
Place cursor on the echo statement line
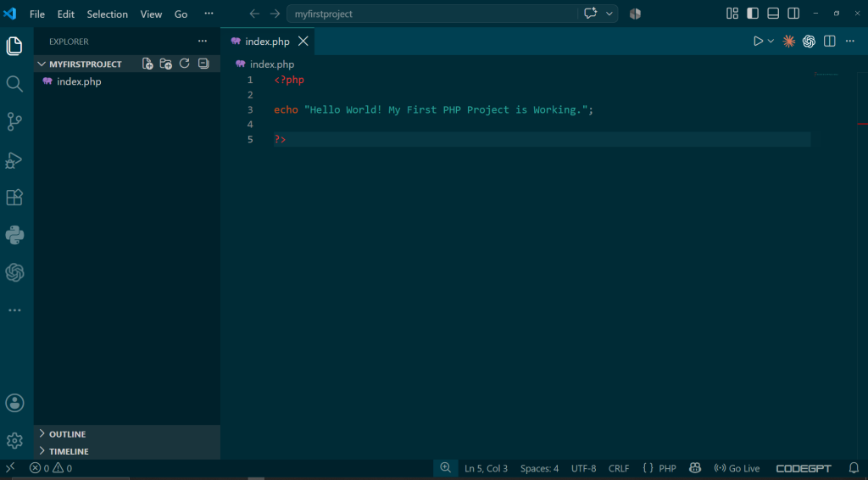[433, 109]
